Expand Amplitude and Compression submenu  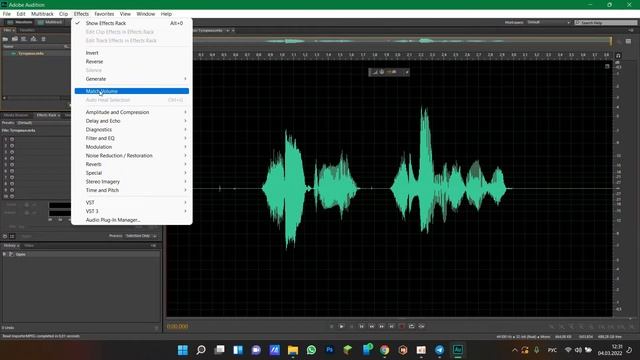point(131,112)
